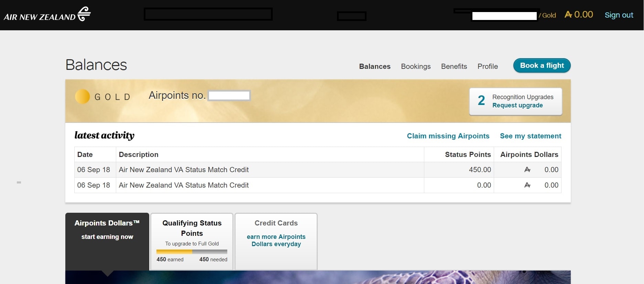Open See my statement link
644x284 pixels.
531,136
